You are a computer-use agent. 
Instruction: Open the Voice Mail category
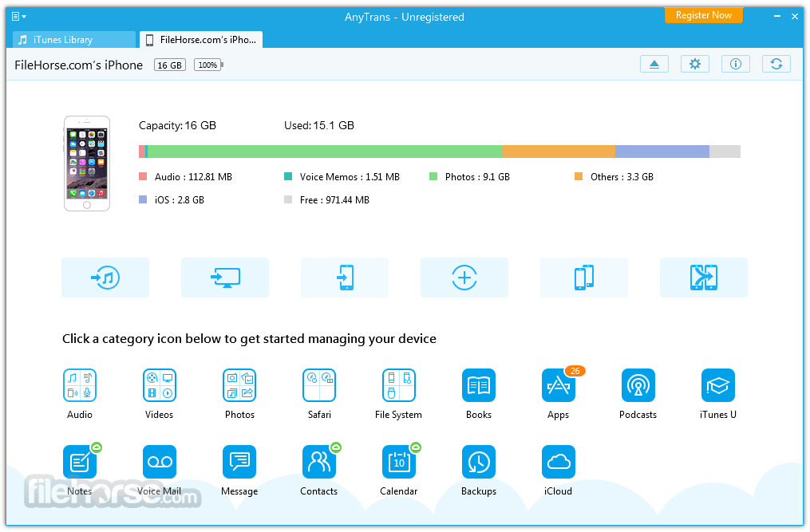click(x=159, y=462)
